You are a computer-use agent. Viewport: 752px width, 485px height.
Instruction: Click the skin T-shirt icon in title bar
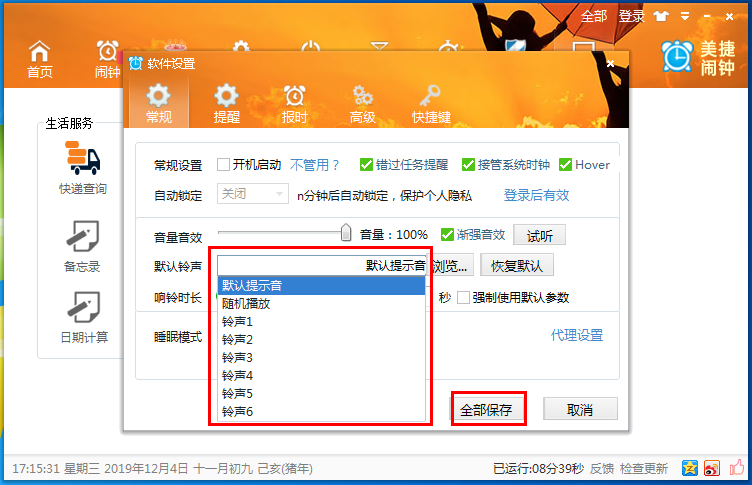click(x=661, y=16)
